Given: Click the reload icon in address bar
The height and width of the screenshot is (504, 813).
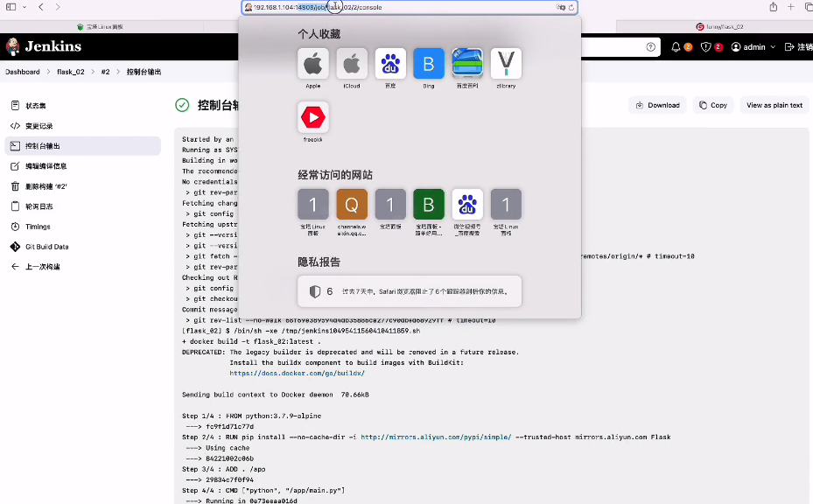Looking at the screenshot, I should (x=571, y=7).
